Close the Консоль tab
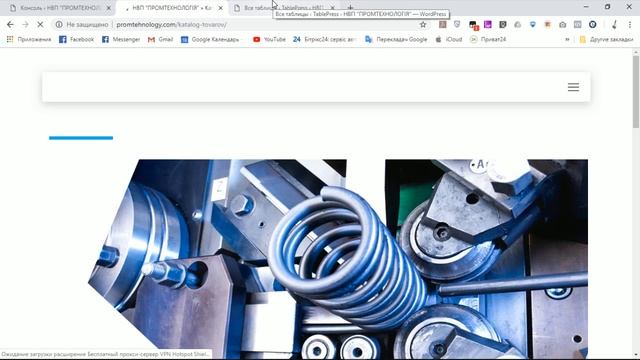640x360 pixels. 109,8
